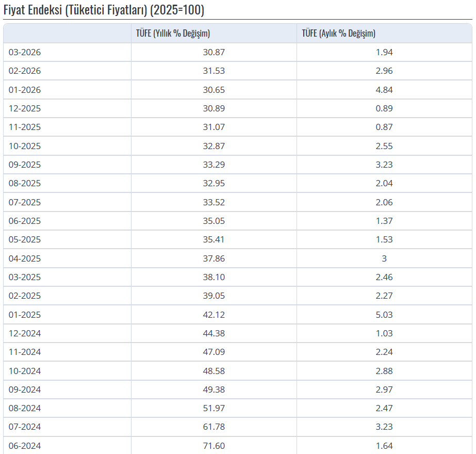This screenshot has height=454, width=476.
Task: Click yearly value 31.53
Action: [214, 71]
